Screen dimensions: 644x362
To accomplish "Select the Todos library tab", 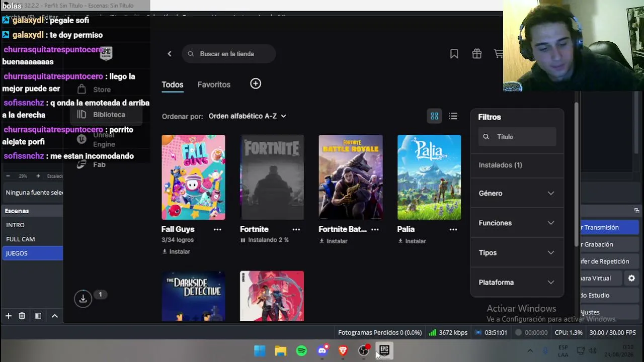I will coord(172,84).
